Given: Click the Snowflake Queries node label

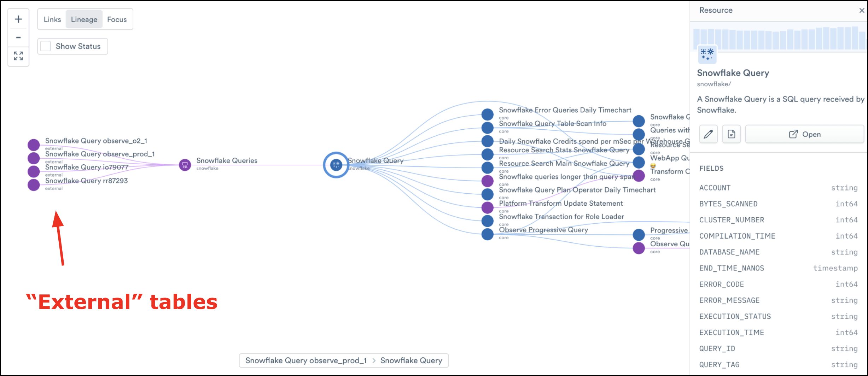Looking at the screenshot, I should point(227,160).
